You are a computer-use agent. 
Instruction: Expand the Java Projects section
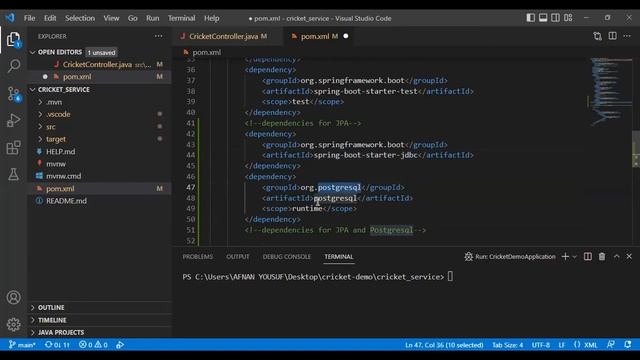click(61, 332)
